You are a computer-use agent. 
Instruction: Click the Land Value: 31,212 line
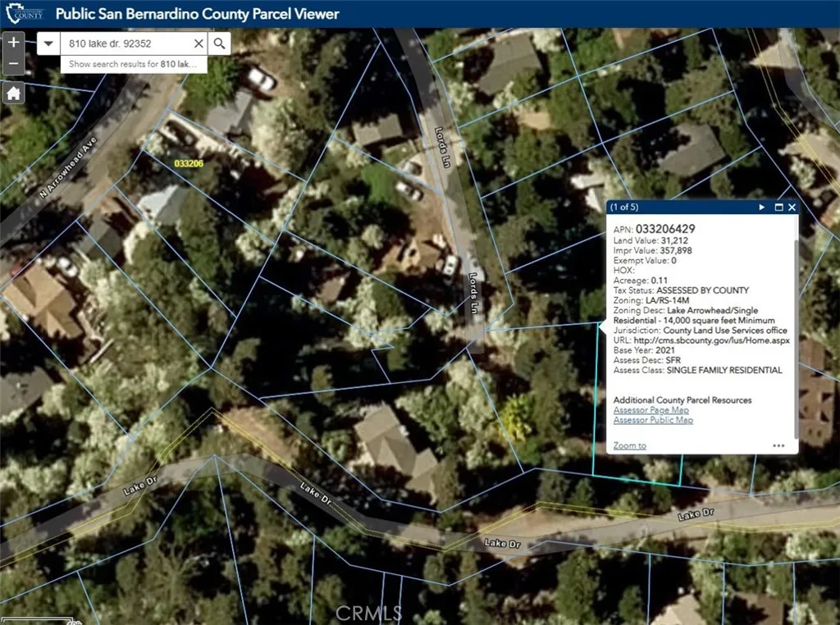pyautogui.click(x=651, y=240)
